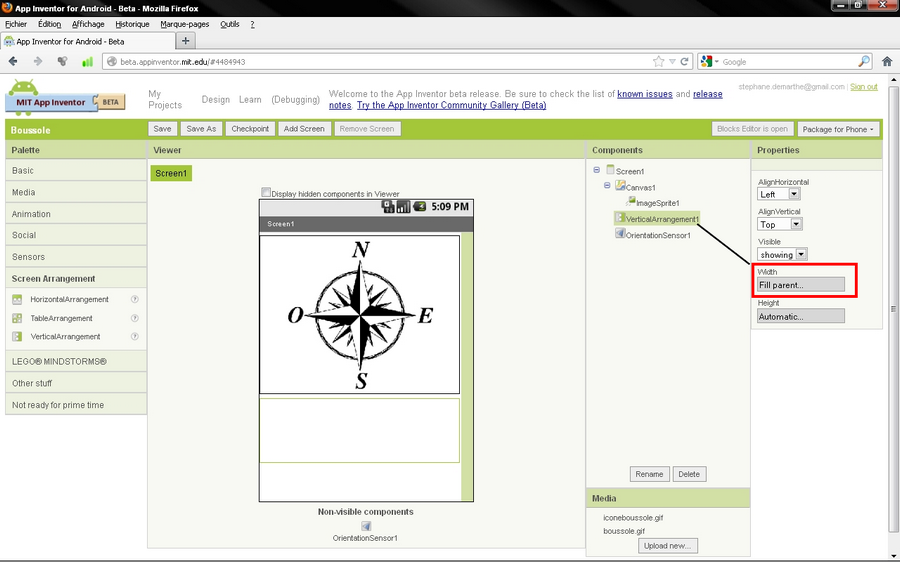
Task: Select the TableArrangement palette icon
Action: click(17, 318)
